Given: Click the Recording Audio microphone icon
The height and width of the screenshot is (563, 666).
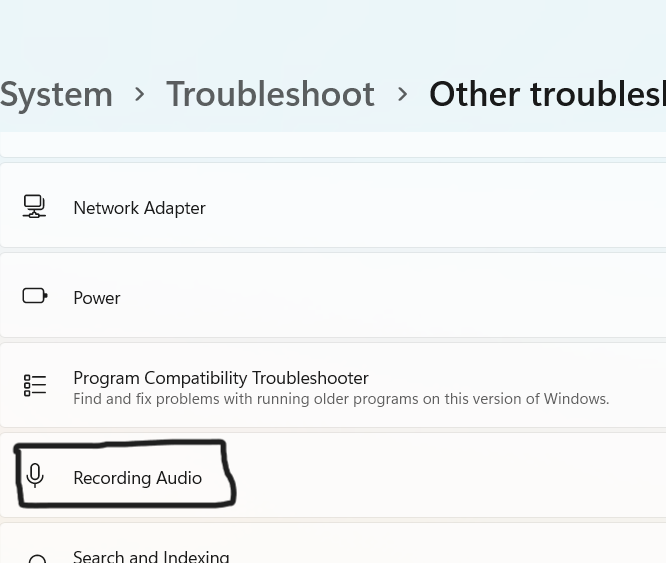Looking at the screenshot, I should [x=35, y=476].
